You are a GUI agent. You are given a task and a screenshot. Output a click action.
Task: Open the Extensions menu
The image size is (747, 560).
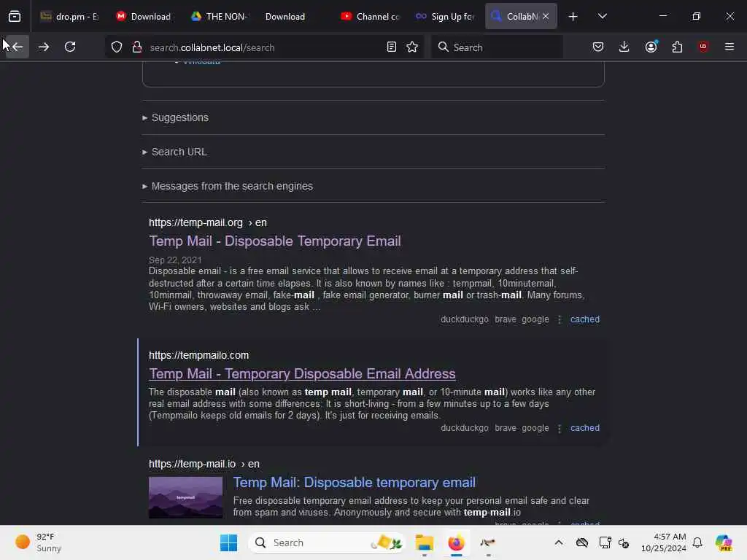(677, 47)
